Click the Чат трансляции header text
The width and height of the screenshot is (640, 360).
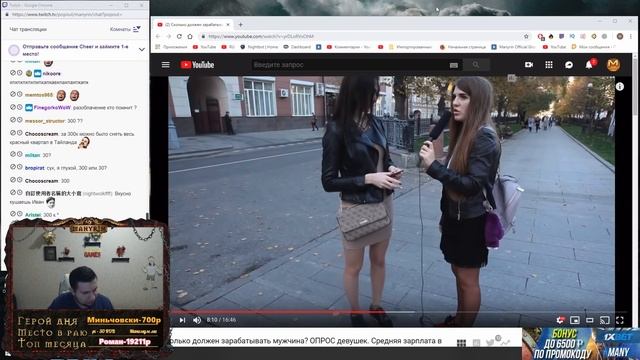(x=28, y=29)
